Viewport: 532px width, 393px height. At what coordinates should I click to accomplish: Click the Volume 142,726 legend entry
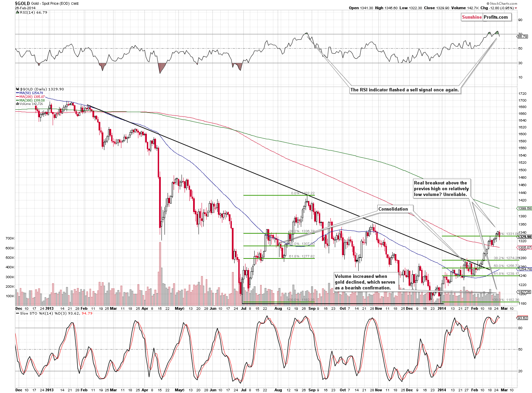(x=31, y=104)
